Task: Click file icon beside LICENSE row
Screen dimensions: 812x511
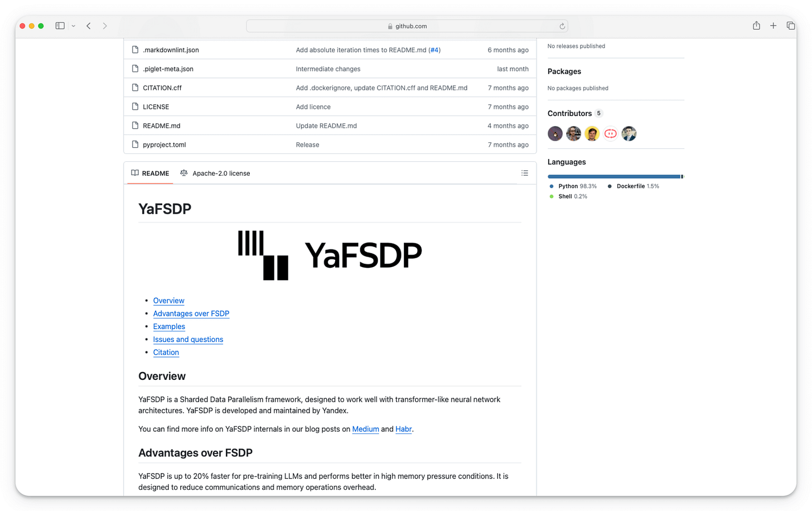Action: click(135, 107)
